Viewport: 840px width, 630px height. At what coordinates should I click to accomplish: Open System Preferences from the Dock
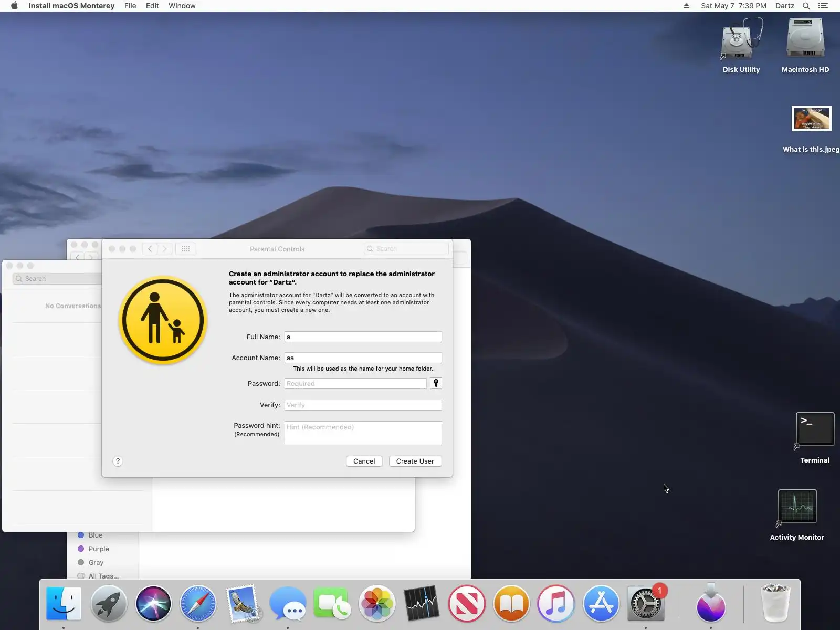coord(646,603)
